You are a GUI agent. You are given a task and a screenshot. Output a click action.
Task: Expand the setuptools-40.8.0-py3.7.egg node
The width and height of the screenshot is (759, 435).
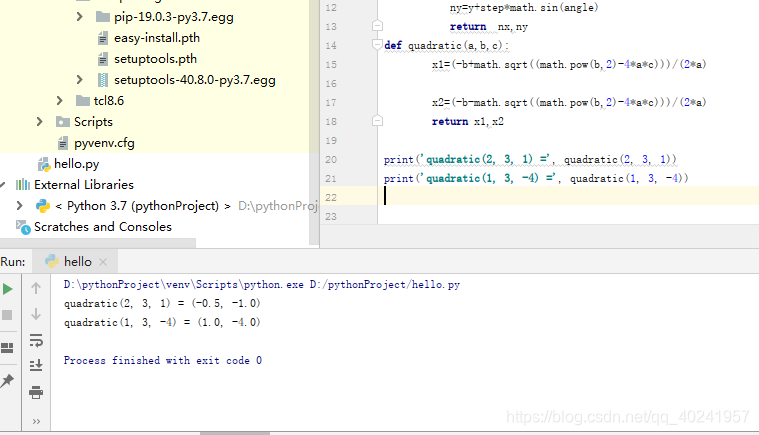pyautogui.click(x=79, y=79)
